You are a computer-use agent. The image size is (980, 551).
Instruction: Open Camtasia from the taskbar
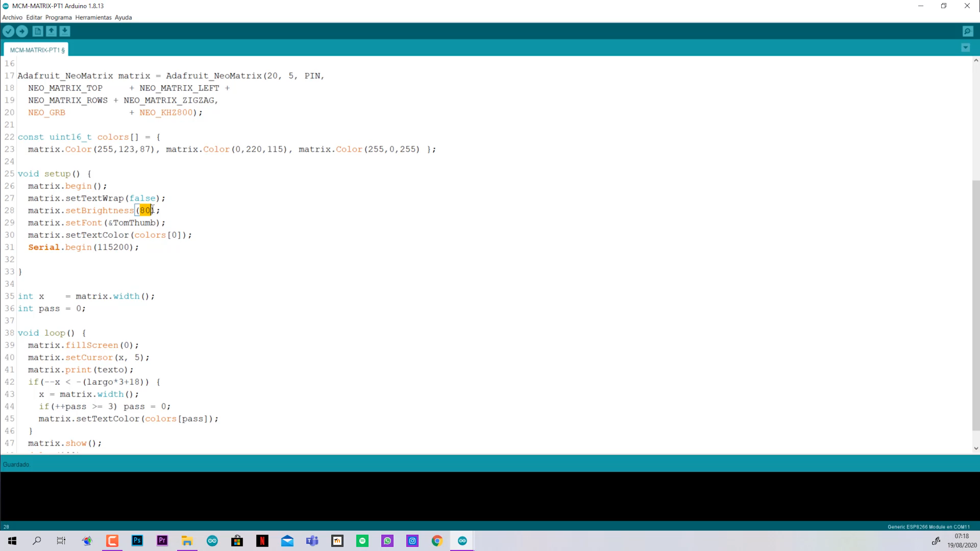[112, 541]
